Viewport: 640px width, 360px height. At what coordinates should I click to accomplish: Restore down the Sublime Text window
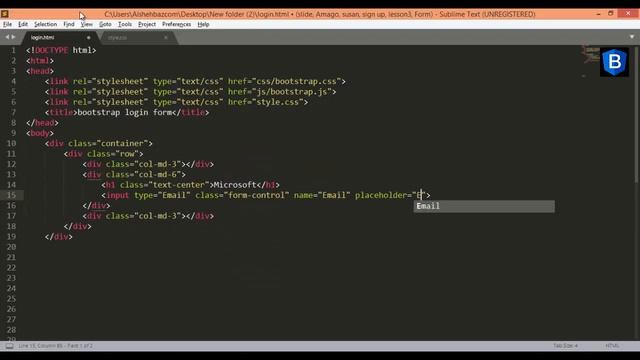pyautogui.click(x=611, y=14)
